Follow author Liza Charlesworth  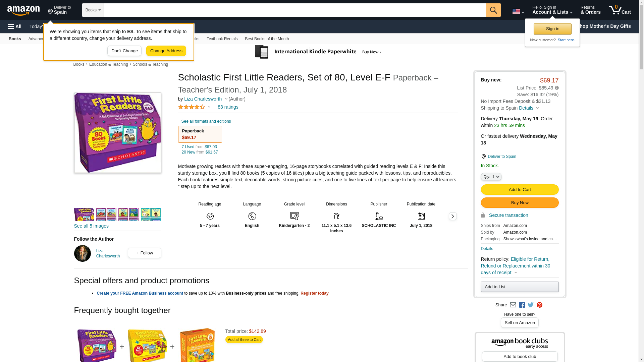pos(144,253)
